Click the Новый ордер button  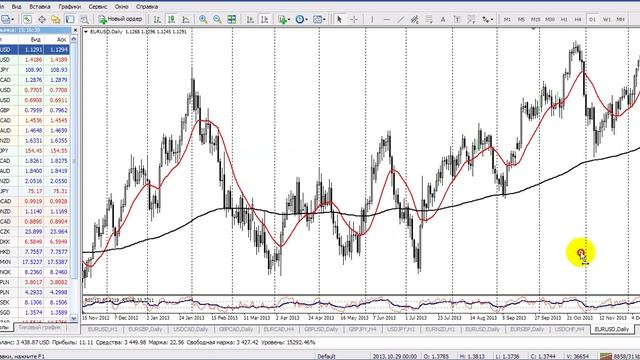point(120,19)
